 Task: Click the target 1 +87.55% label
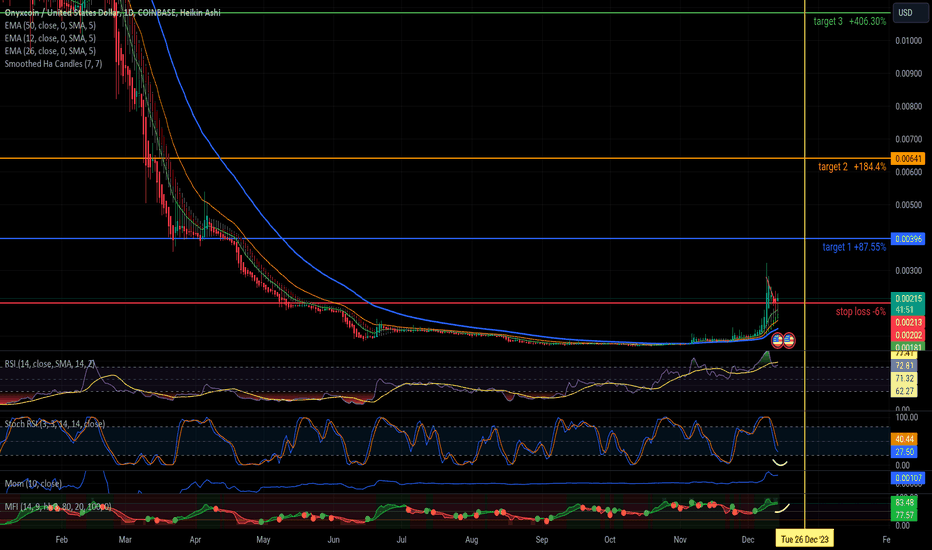854,247
